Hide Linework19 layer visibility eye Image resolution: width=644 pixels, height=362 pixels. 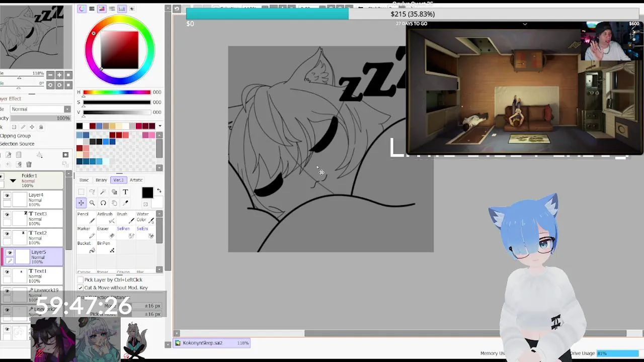[7, 291]
